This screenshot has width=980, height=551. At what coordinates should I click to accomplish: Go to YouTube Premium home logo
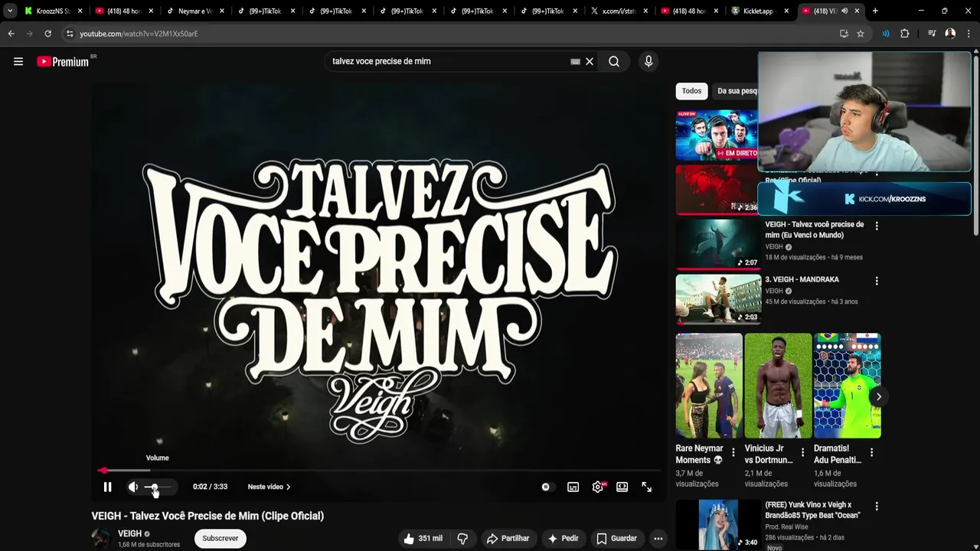tap(63, 61)
